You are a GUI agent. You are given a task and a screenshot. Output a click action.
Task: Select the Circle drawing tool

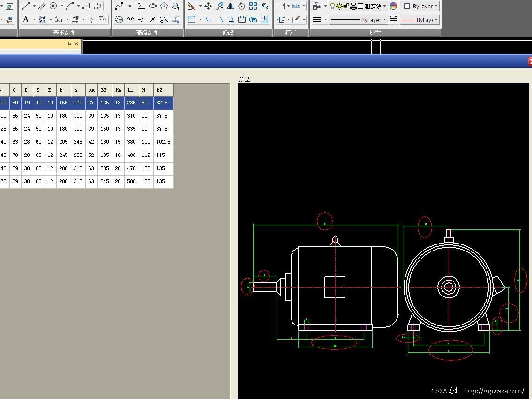pyautogui.click(x=53, y=6)
